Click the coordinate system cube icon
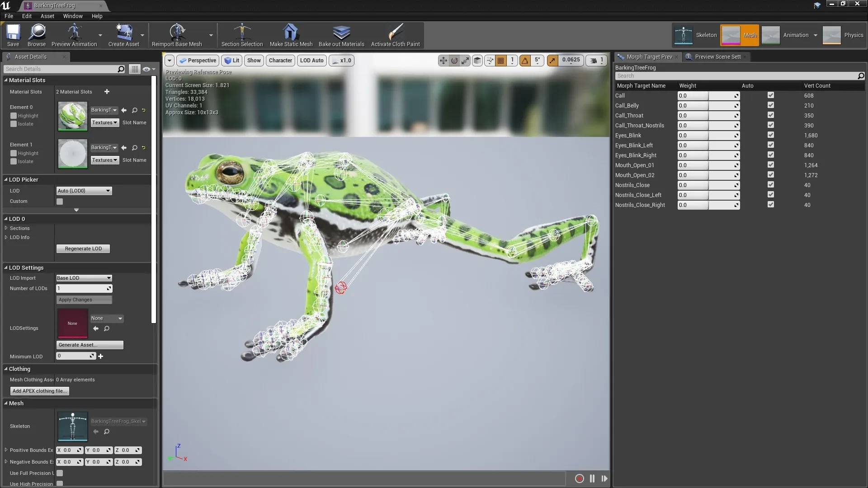The image size is (868, 488). (477, 61)
